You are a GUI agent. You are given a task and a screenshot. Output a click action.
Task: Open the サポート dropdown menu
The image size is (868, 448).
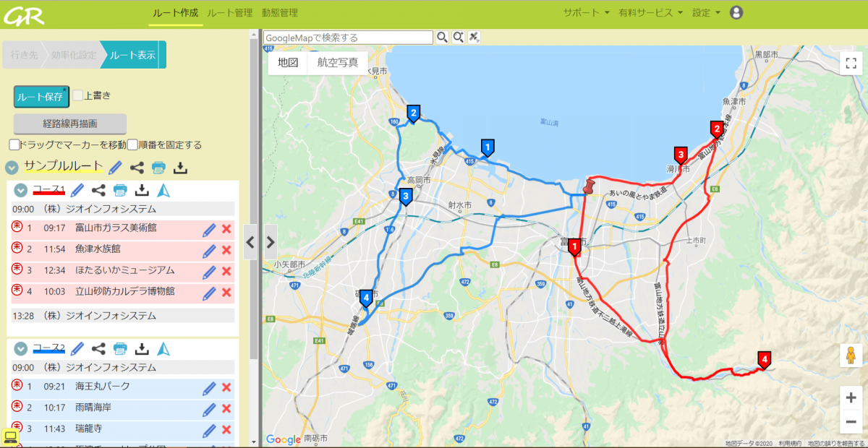[586, 12]
